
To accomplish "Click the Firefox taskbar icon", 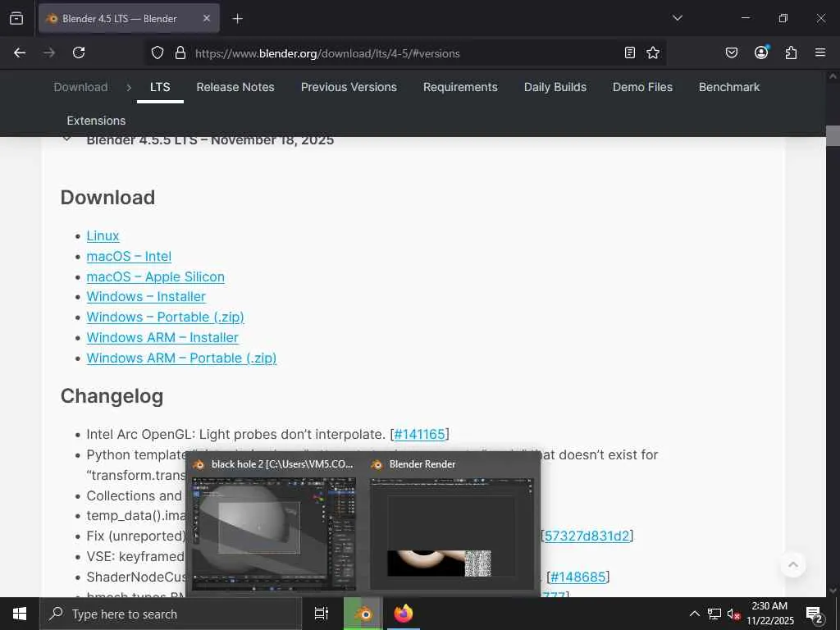I will click(x=404, y=614).
